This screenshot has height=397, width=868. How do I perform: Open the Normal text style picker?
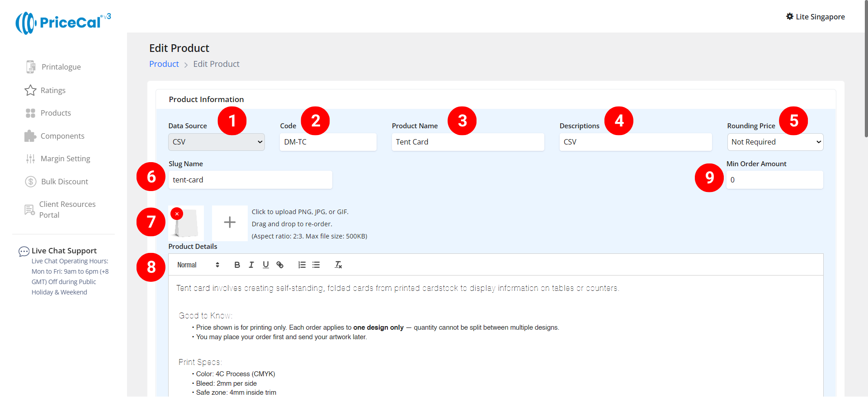[198, 265]
